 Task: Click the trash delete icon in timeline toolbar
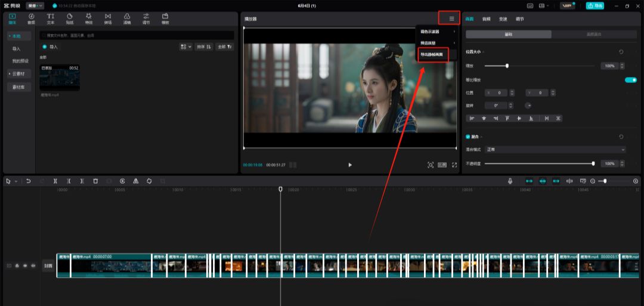[x=95, y=181]
